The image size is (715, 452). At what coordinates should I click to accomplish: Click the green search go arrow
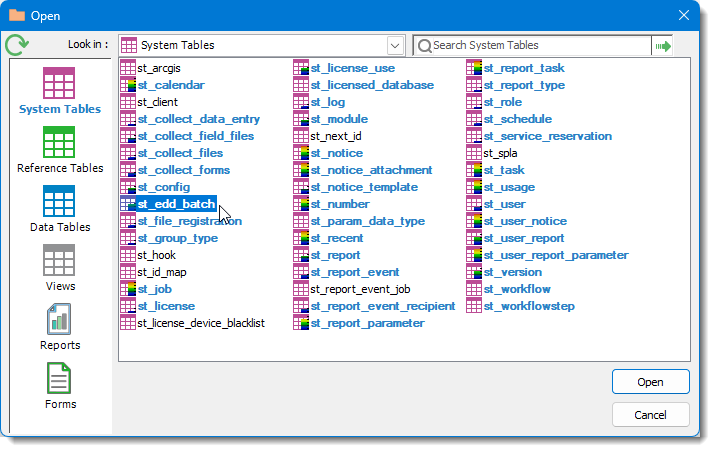click(663, 46)
